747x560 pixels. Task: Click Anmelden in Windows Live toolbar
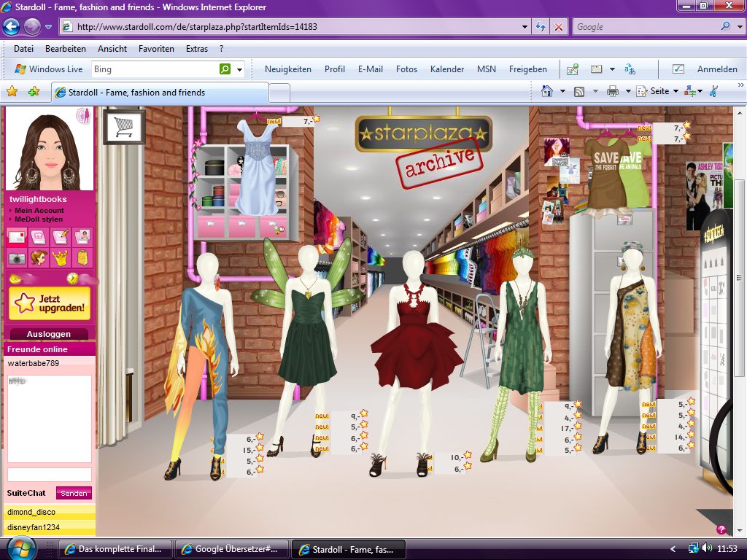(717, 69)
